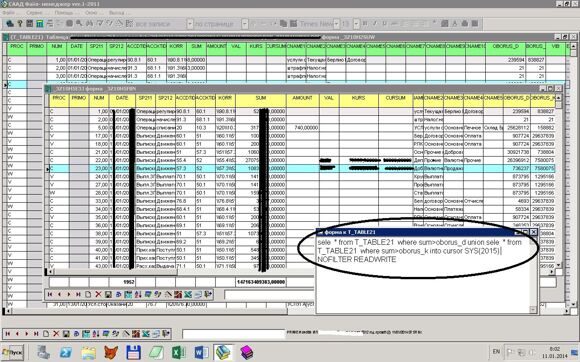Image resolution: width=580 pixels, height=362 pixels.
Task: Open the font size 13 dropdown
Action: pos(356,24)
